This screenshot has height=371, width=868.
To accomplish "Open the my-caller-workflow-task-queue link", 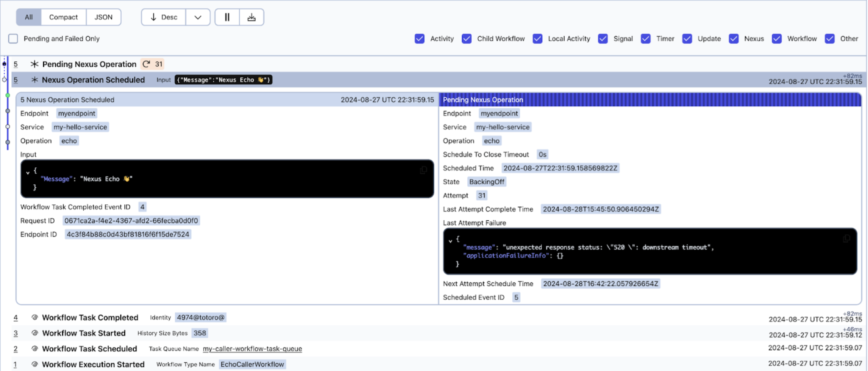I will (x=252, y=349).
